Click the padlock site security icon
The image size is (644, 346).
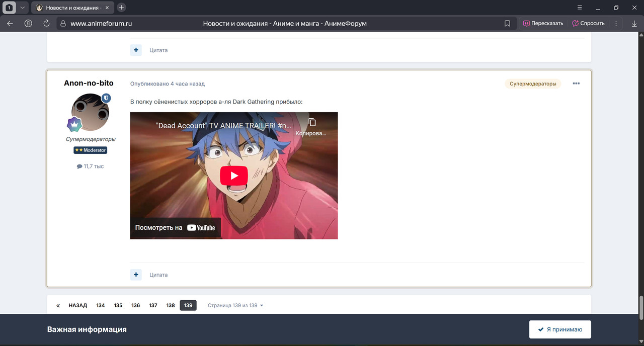(62, 23)
